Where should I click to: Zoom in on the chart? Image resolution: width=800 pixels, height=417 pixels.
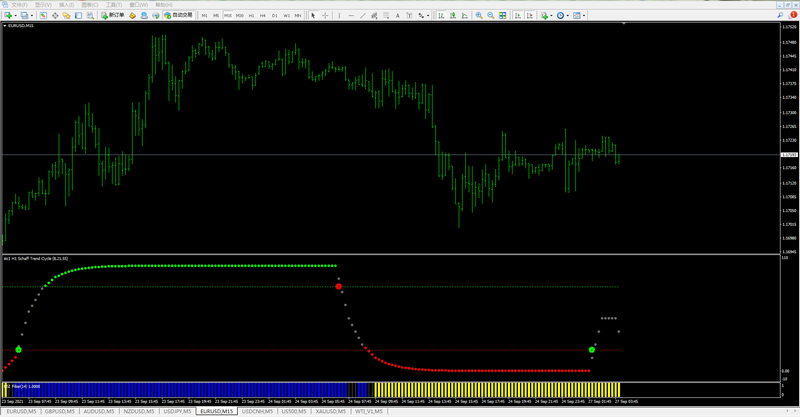pos(479,16)
